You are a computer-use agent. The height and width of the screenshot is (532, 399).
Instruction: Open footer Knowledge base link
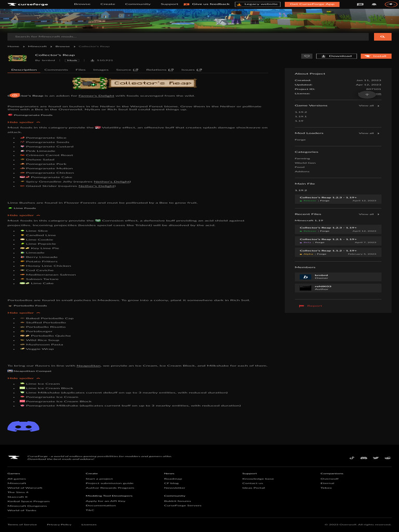(x=258, y=478)
